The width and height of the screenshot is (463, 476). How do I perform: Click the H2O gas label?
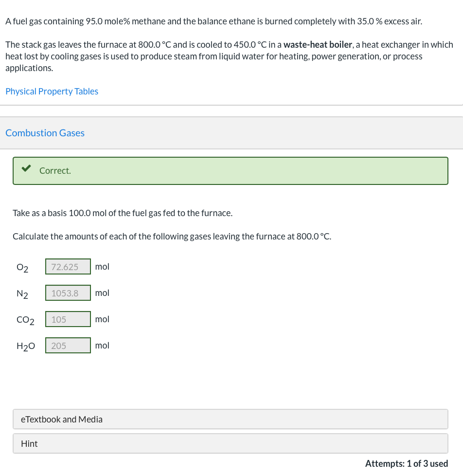pos(25,347)
